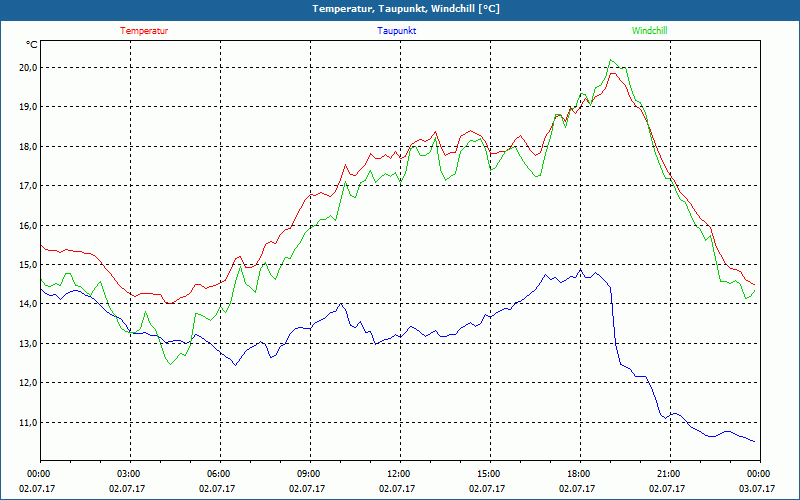Click the 06:00 time axis label
The image size is (800, 500).
220,473
